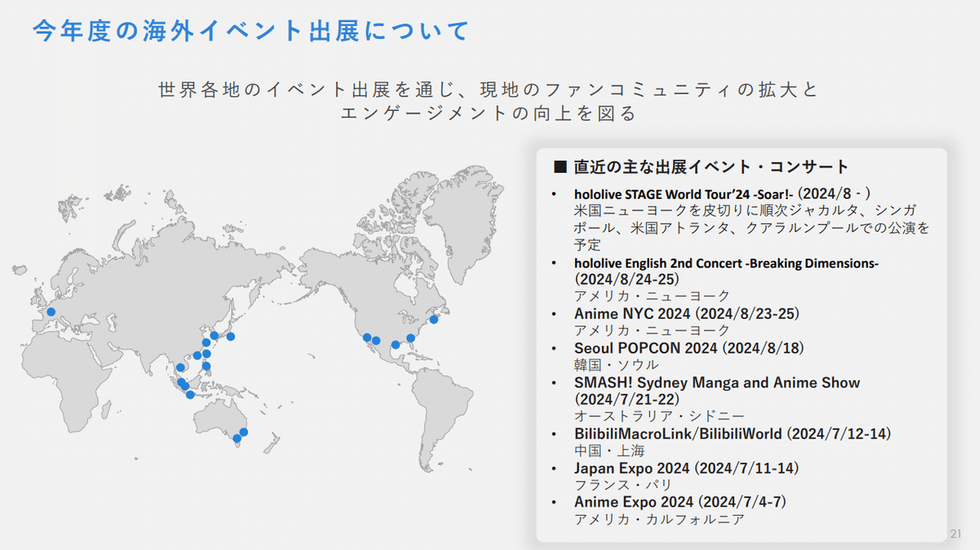The image size is (980, 550).
Task: Click SMASH! Sydney Manga and Anime Show entry
Action: tap(717, 383)
